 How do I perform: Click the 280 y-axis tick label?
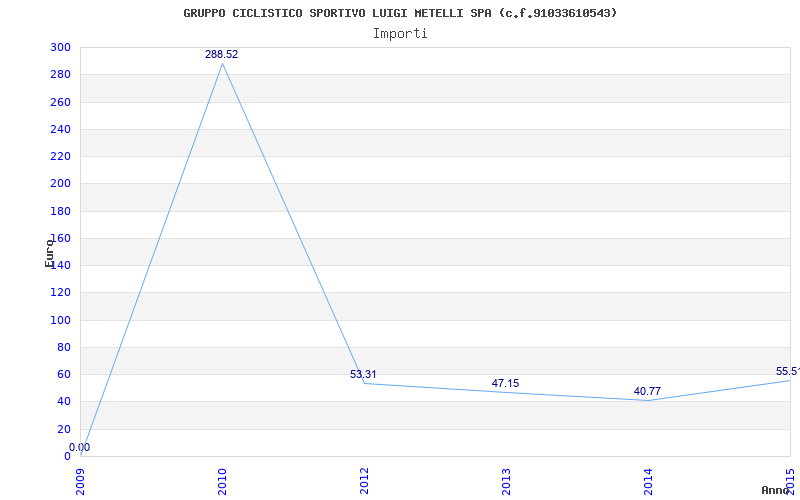click(60, 75)
